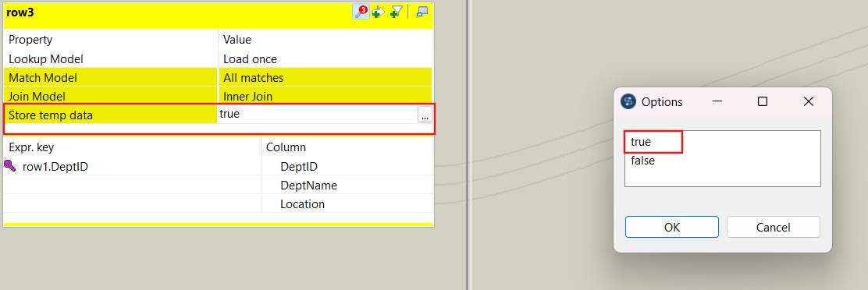Close the Options dialog window
This screenshot has width=868, height=290.
point(808,101)
